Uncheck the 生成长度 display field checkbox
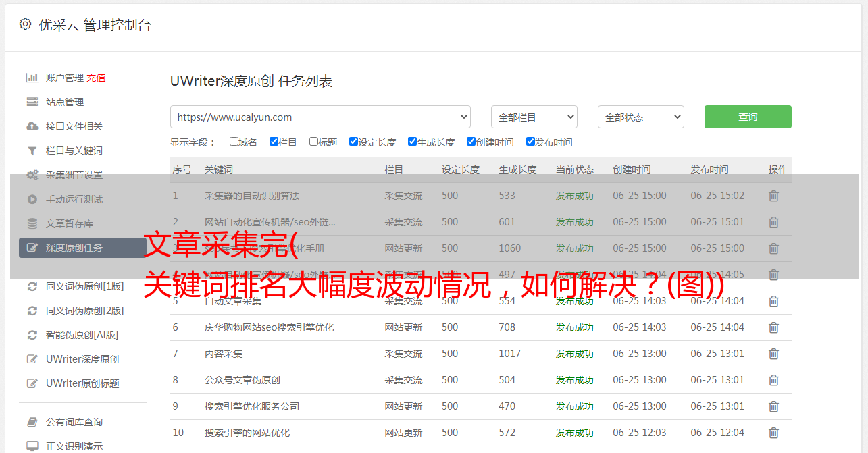The width and height of the screenshot is (868, 453). pyautogui.click(x=412, y=142)
